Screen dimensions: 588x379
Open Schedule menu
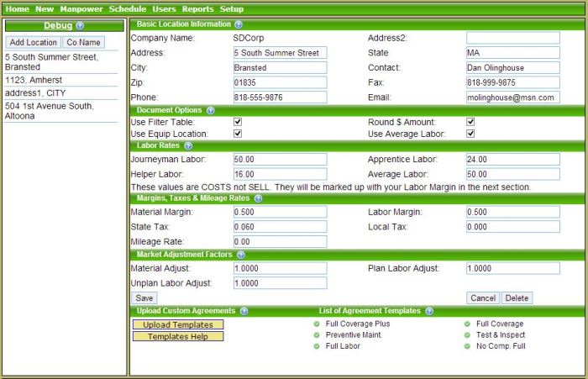(128, 9)
